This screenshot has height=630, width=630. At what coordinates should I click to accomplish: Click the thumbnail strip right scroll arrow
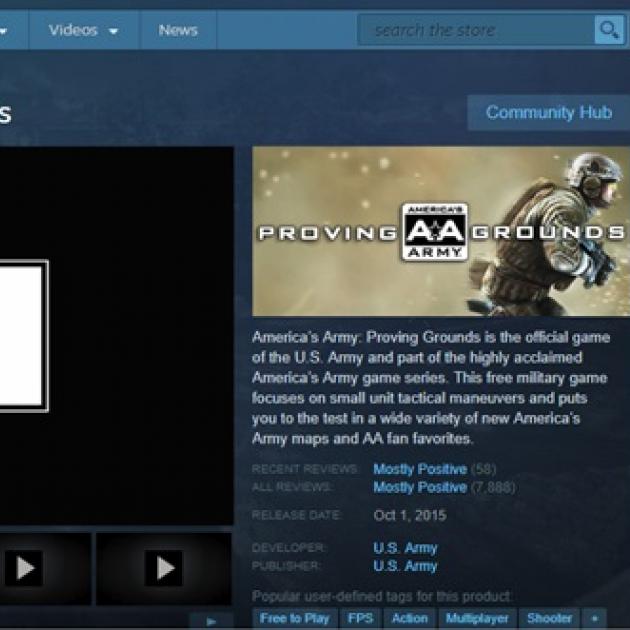click(211, 622)
